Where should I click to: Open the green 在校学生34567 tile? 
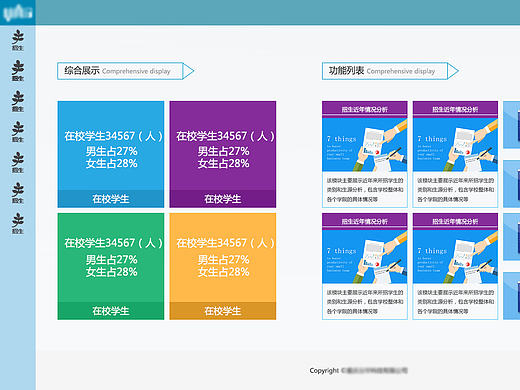[x=111, y=266]
